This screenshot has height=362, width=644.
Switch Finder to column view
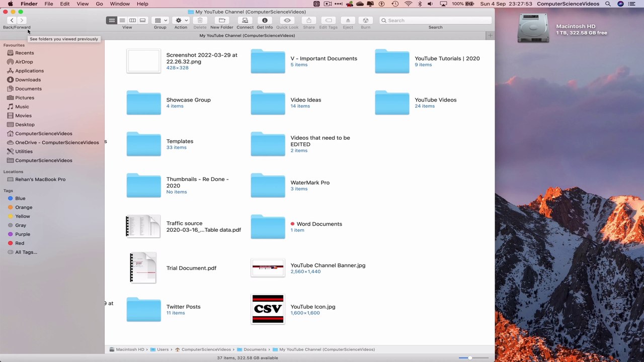click(x=132, y=20)
